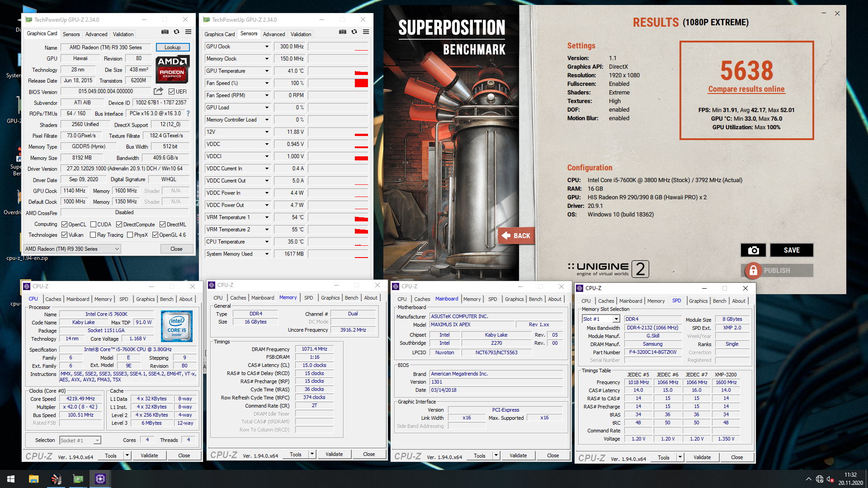
Task: Click screenshot camera icon in GPU-Z Sensors window
Action: point(343,32)
